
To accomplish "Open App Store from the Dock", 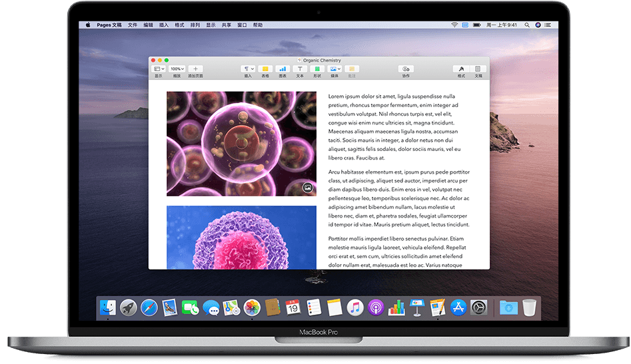I will (458, 308).
